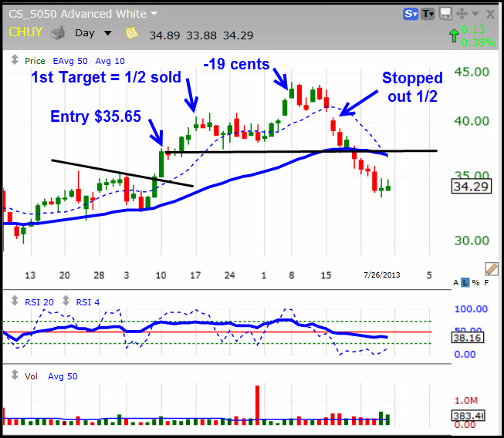
Task: Click the printer icon beside CHUY
Action: pyautogui.click(x=58, y=33)
